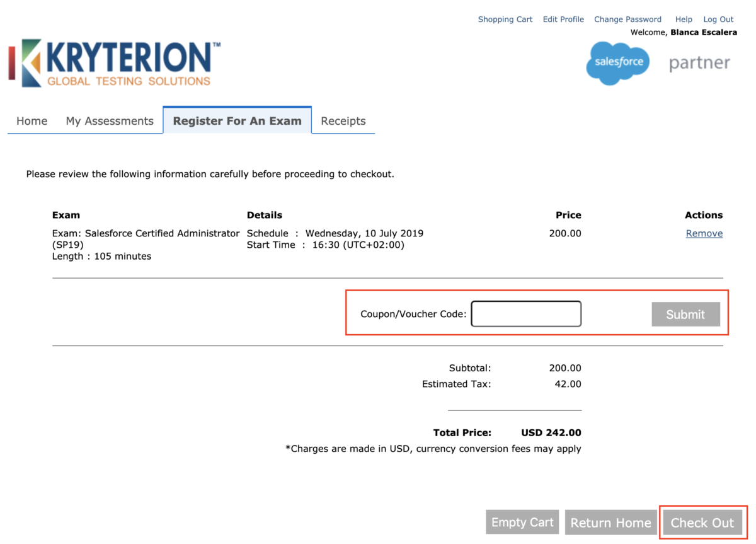The width and height of the screenshot is (756, 544).
Task: Click the Salesforce cloud logo
Action: point(617,63)
